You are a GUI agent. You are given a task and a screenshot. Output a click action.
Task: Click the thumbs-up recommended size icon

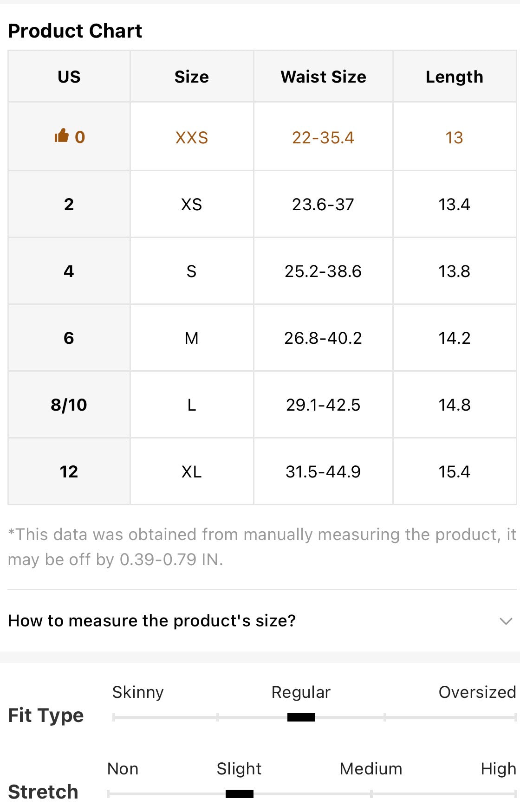[61, 136]
